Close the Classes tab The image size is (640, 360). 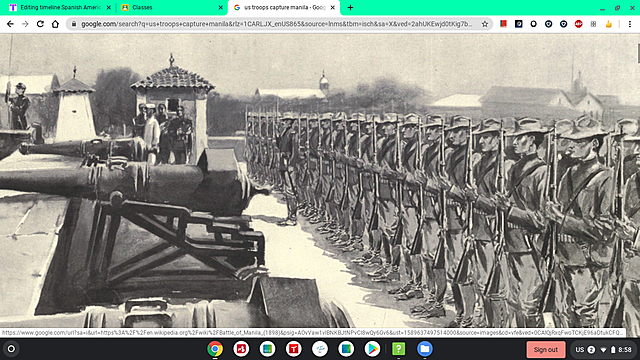(220, 7)
